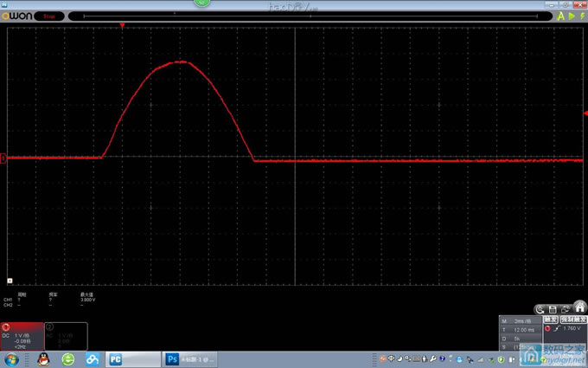Click the export icon beside save

click(566, 308)
